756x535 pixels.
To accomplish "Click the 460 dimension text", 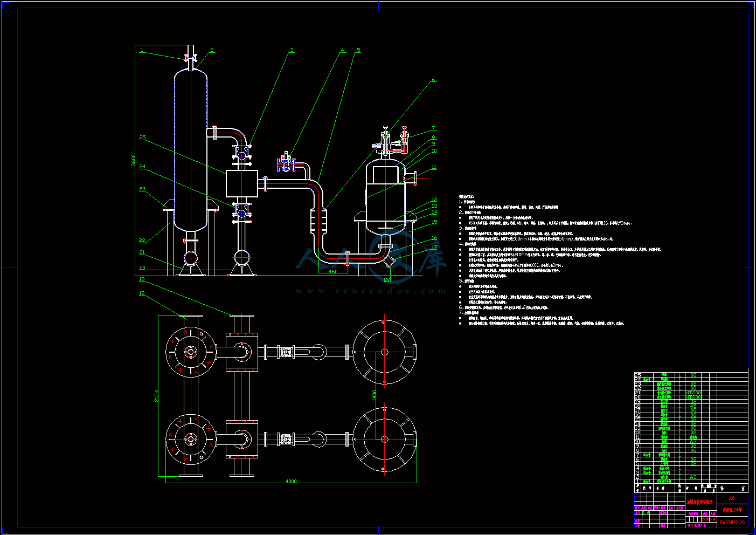I will point(333,272).
